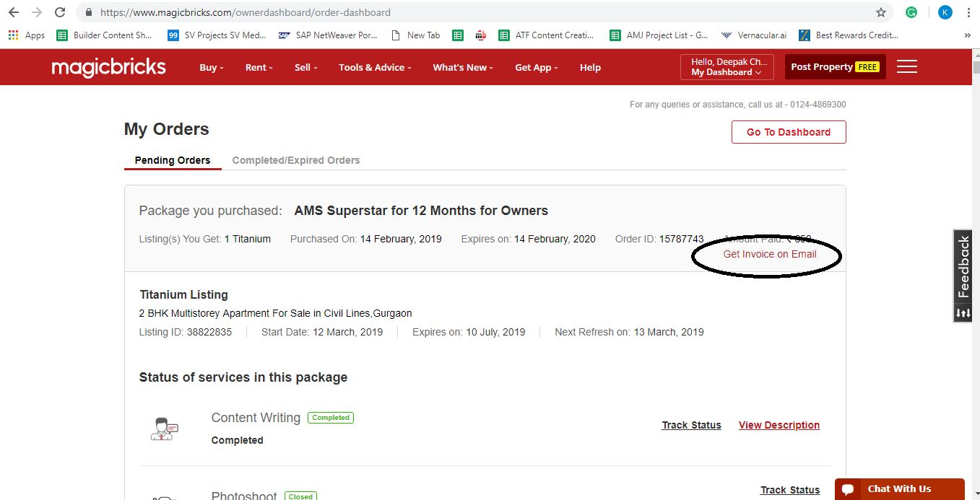This screenshot has height=500, width=980.
Task: Select the Pending Orders tab
Action: [x=173, y=160]
